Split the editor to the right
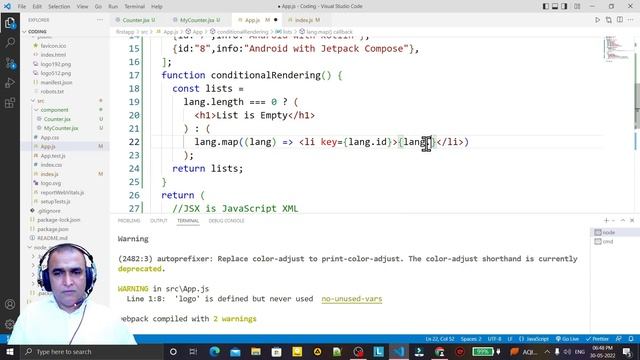Viewport: 640px width, 360px height. pos(620,20)
